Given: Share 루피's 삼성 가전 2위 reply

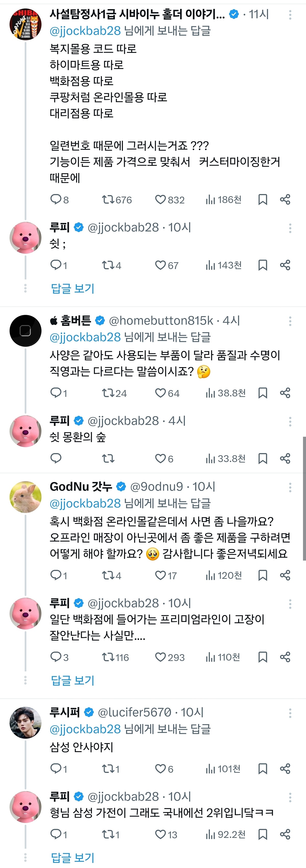Looking at the screenshot, I should pos(285,834).
